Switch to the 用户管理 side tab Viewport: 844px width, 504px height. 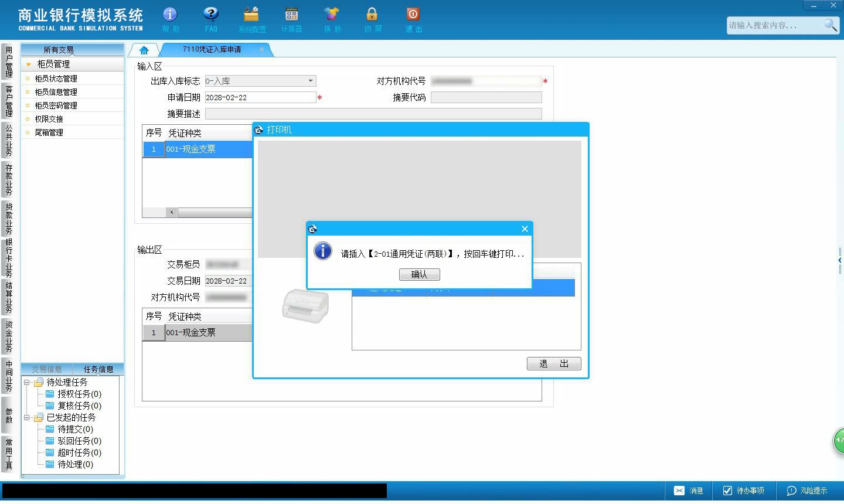coord(8,62)
